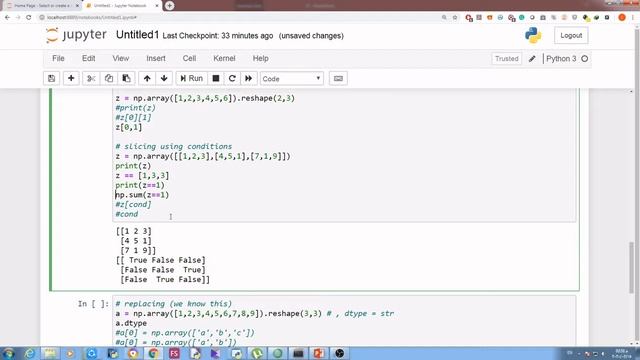
Task: Open the Help menu
Action: click(260, 58)
